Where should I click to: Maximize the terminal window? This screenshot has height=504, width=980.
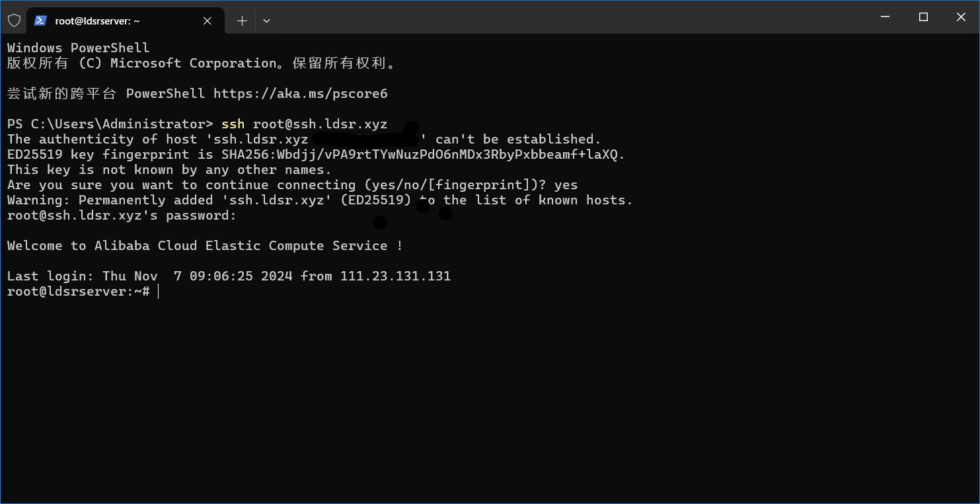point(923,17)
